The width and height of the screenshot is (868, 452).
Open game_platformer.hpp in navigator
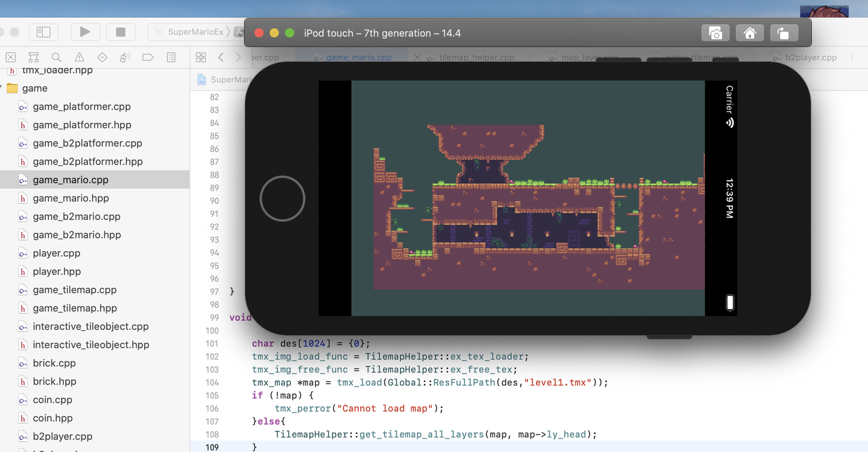point(95,125)
